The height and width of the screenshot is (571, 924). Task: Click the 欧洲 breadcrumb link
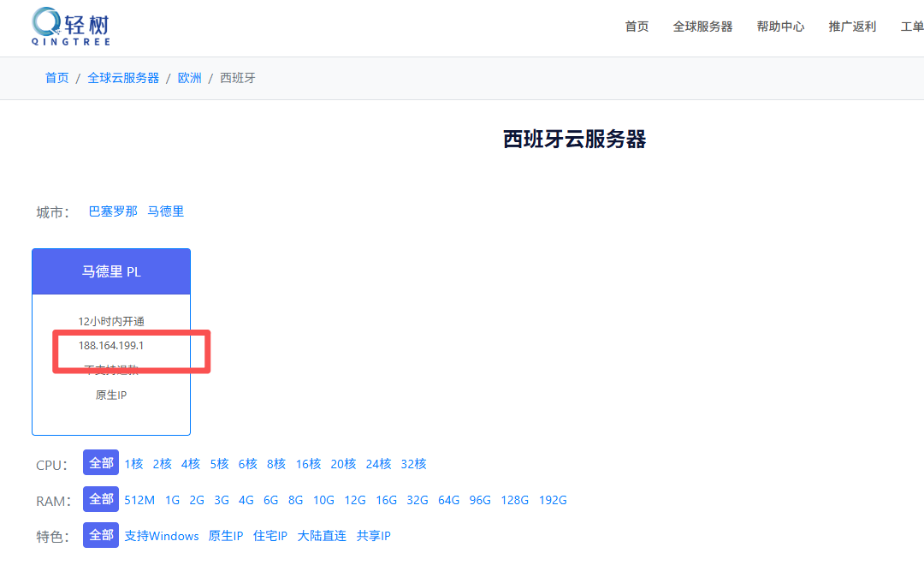click(x=189, y=78)
